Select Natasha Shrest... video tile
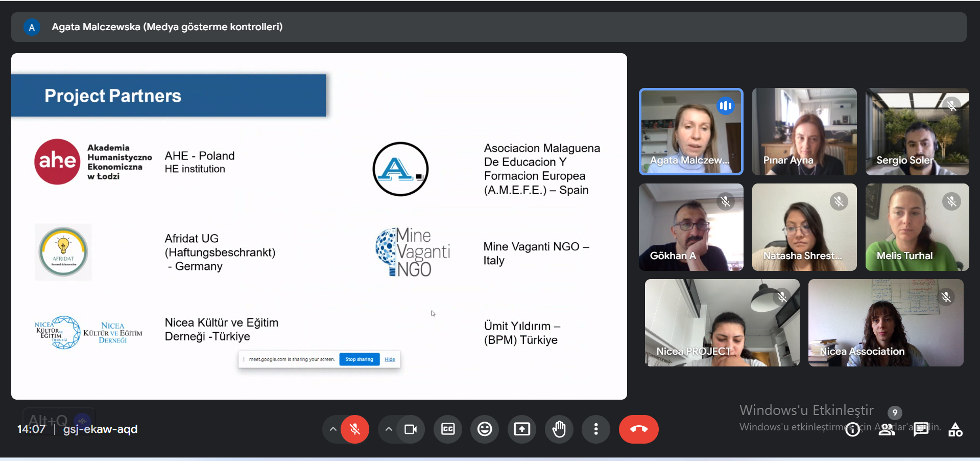980x461 pixels. tap(804, 227)
